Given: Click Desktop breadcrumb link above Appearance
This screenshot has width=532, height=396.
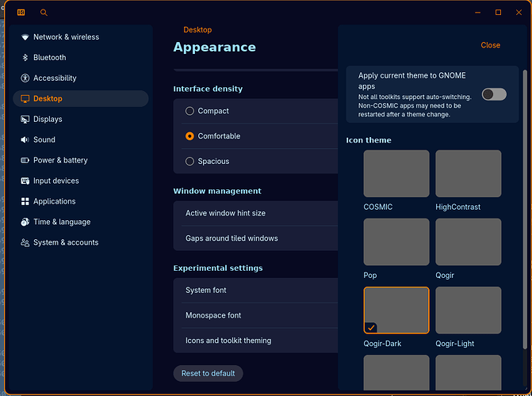Looking at the screenshot, I should pyautogui.click(x=197, y=30).
